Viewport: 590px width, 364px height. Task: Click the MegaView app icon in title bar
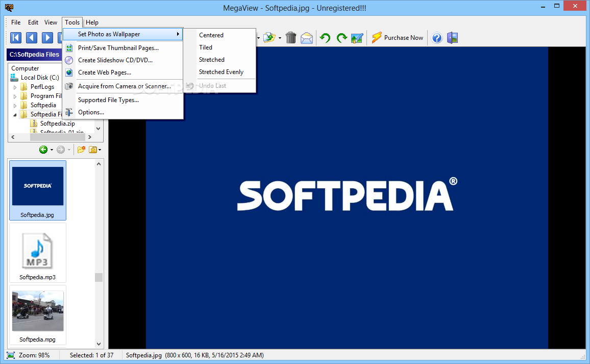pos(9,8)
